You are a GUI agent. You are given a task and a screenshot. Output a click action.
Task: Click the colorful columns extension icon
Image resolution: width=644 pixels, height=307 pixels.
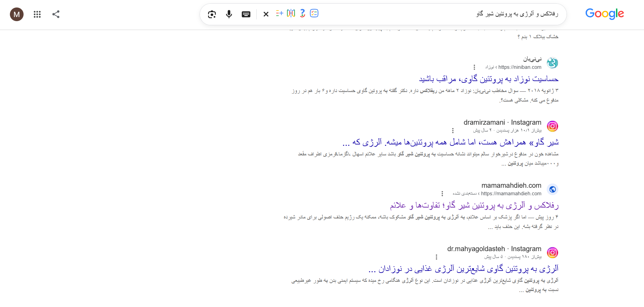click(291, 13)
